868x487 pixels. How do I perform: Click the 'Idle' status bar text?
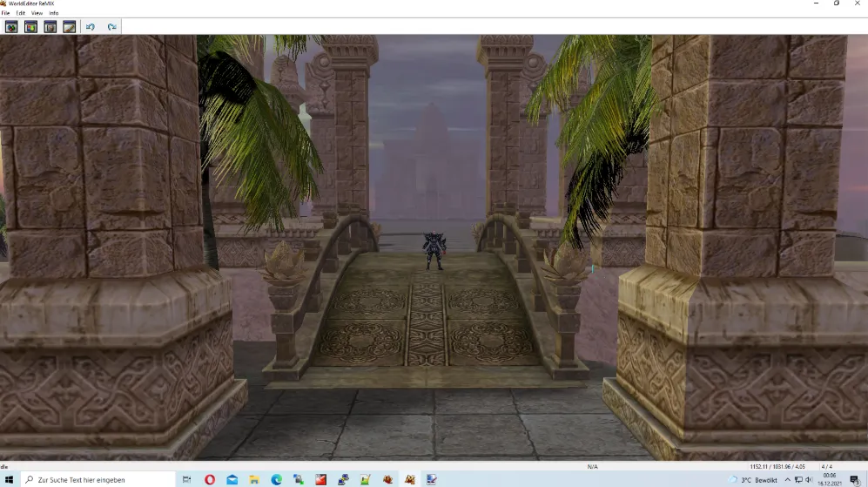[4, 466]
